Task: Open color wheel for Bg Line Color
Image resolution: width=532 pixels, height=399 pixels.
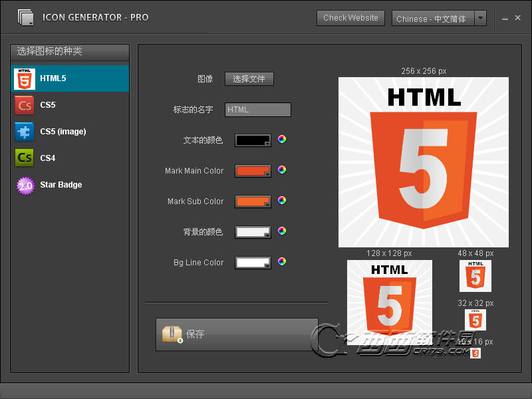Action: coord(282,261)
